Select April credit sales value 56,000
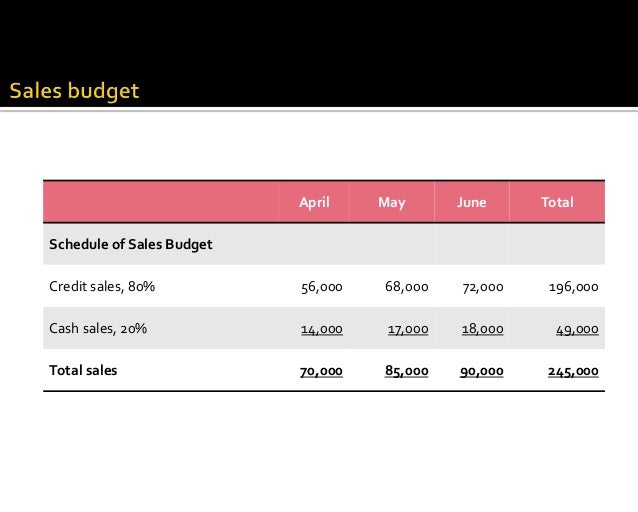 [321, 287]
